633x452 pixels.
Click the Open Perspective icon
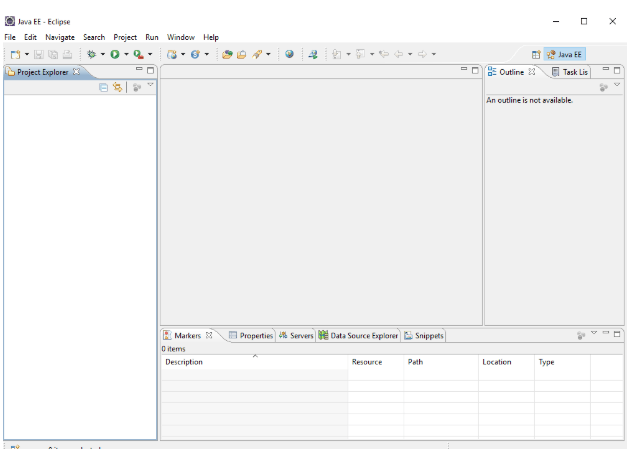[x=536, y=54]
